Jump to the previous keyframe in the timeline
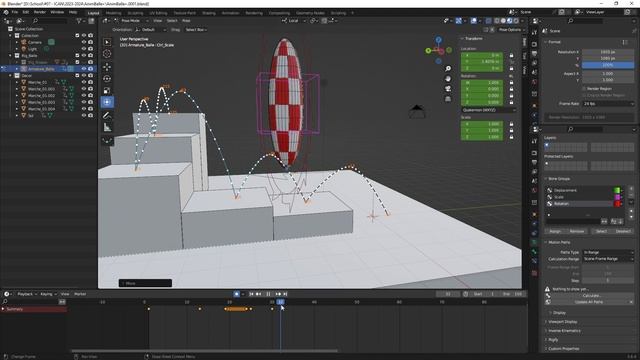Image resolution: width=640 pixels, height=360 pixels. (258, 294)
